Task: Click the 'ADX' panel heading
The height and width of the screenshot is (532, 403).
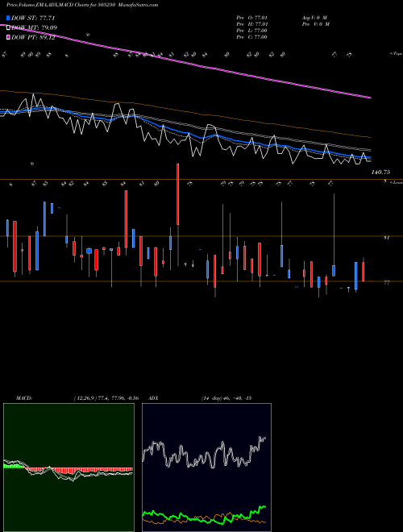Action: tap(153, 398)
